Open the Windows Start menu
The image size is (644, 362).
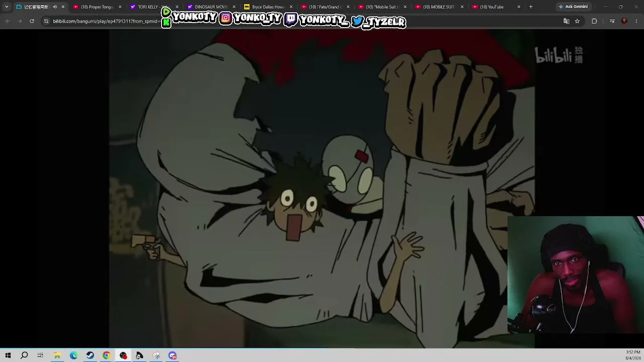click(x=8, y=355)
